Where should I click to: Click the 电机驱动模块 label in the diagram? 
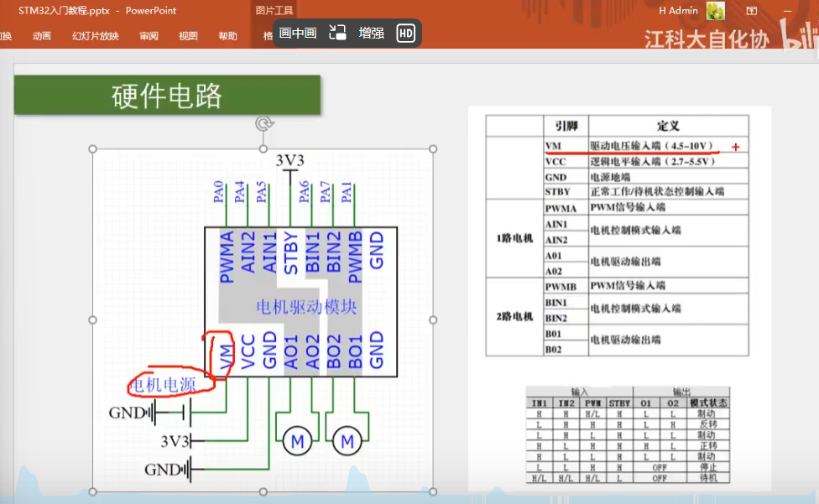306,307
